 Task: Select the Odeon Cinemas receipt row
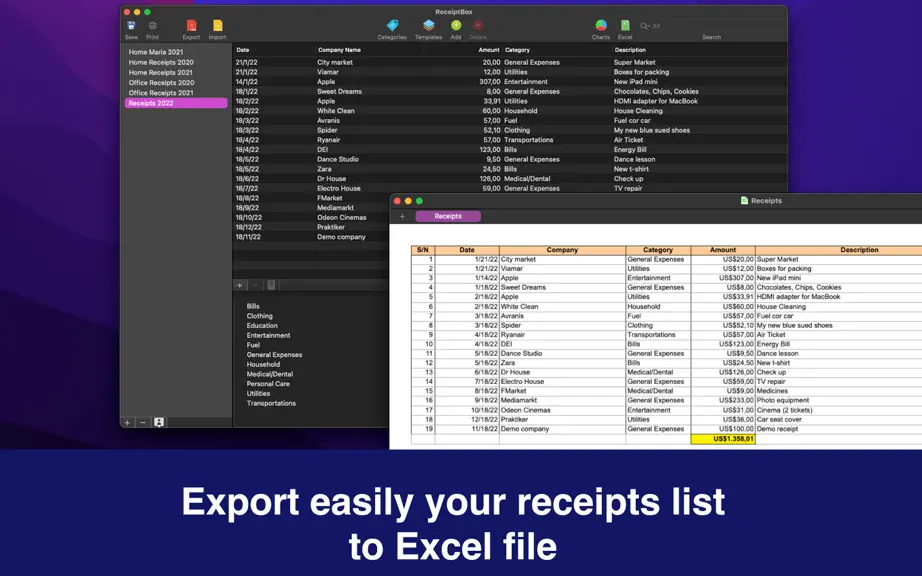312,217
